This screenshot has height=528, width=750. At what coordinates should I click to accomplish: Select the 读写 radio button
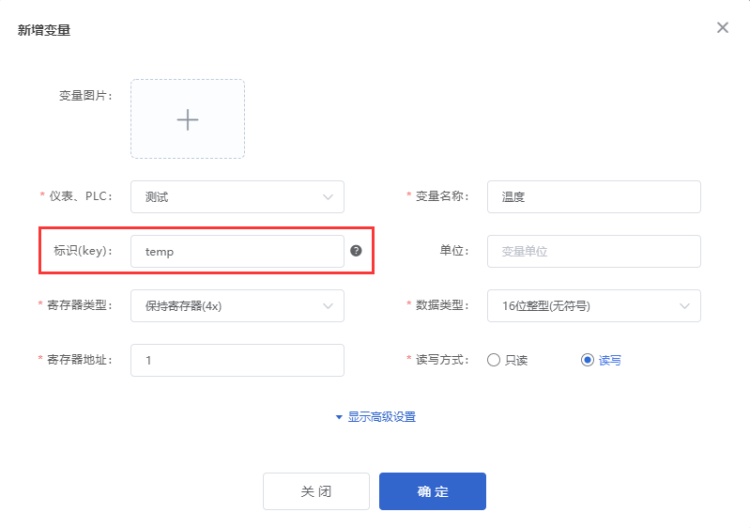587,360
